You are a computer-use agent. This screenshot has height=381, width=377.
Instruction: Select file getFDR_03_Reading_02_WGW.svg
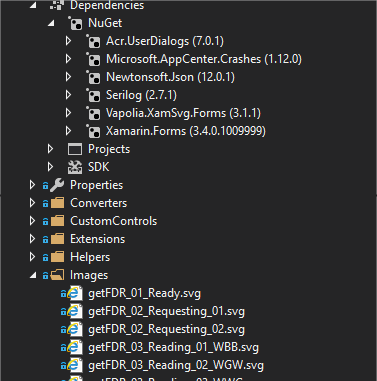coord(176,365)
